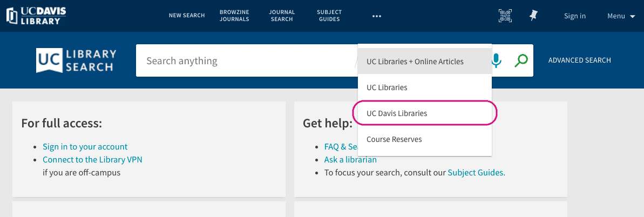Open the three-dots more links menu

click(377, 16)
